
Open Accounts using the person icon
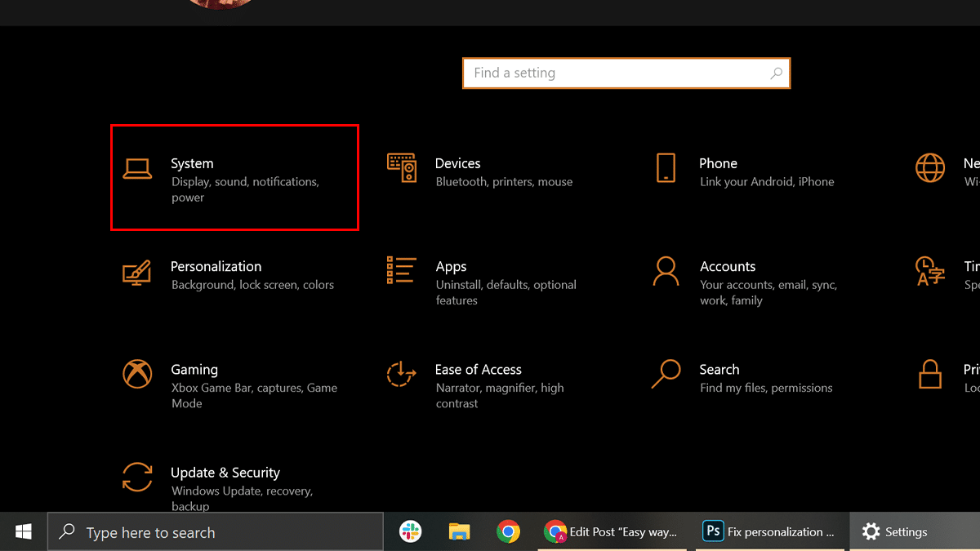666,271
